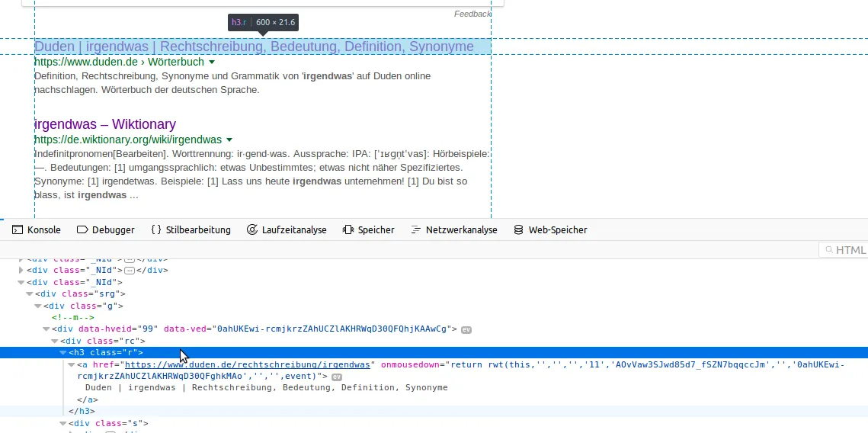Open the Speicher tab
The width and height of the screenshot is (868, 433).
point(368,229)
